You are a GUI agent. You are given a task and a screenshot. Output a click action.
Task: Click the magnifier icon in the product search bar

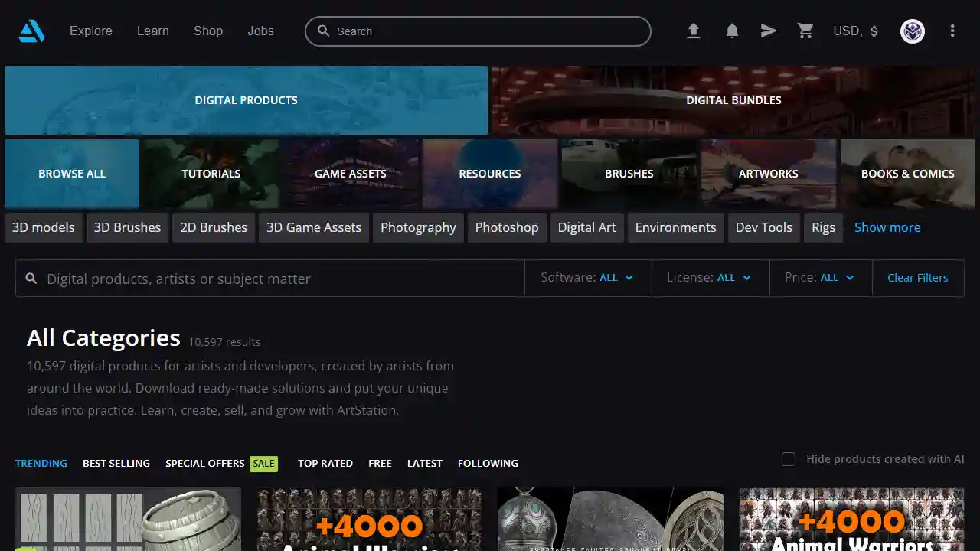pyautogui.click(x=31, y=278)
